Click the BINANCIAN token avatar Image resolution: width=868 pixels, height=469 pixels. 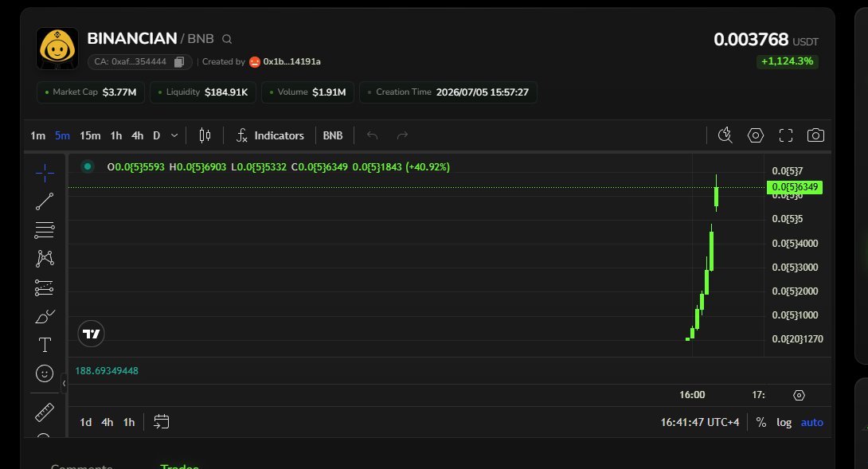(x=57, y=49)
